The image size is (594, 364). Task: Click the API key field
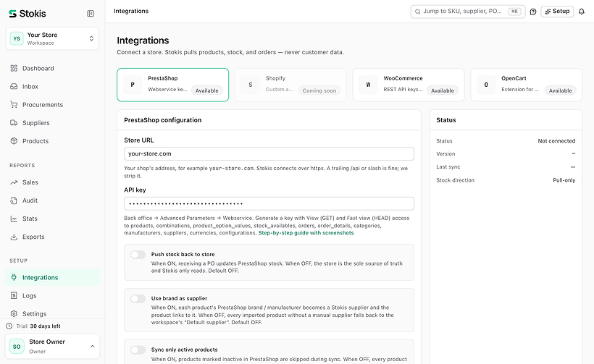(269, 203)
